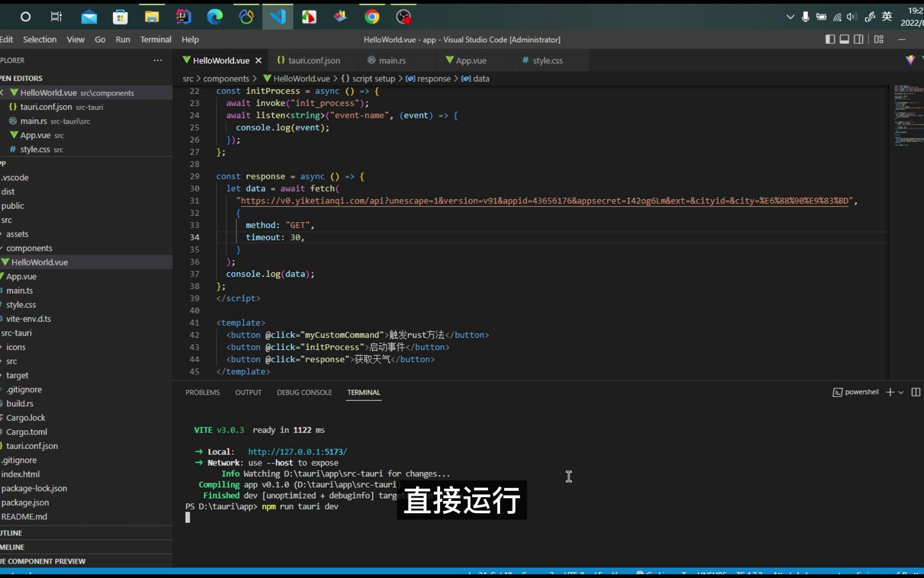Screen dimensions: 924x578
Task: Open new terminal dropdown arrow
Action: (901, 392)
